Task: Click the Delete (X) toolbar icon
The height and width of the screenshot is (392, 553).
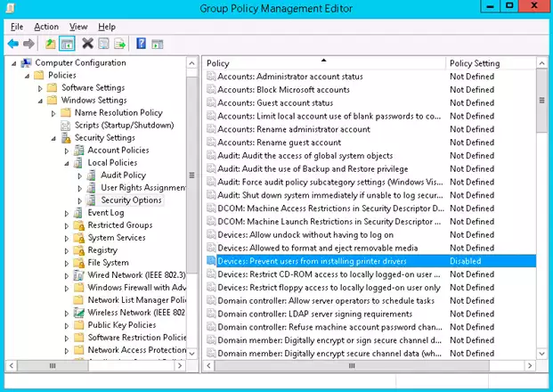Action: coord(87,43)
